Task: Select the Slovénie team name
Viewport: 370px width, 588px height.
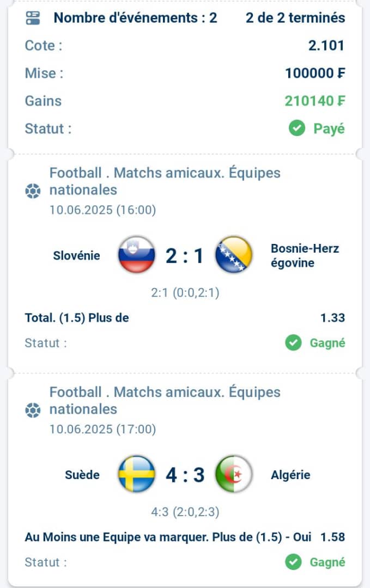Action: click(76, 256)
